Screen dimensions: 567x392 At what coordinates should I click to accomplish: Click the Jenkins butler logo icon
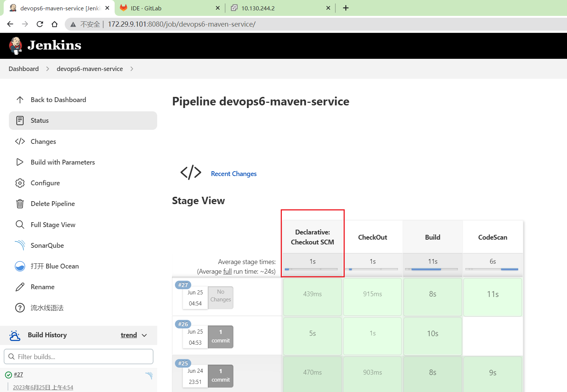tap(16, 45)
